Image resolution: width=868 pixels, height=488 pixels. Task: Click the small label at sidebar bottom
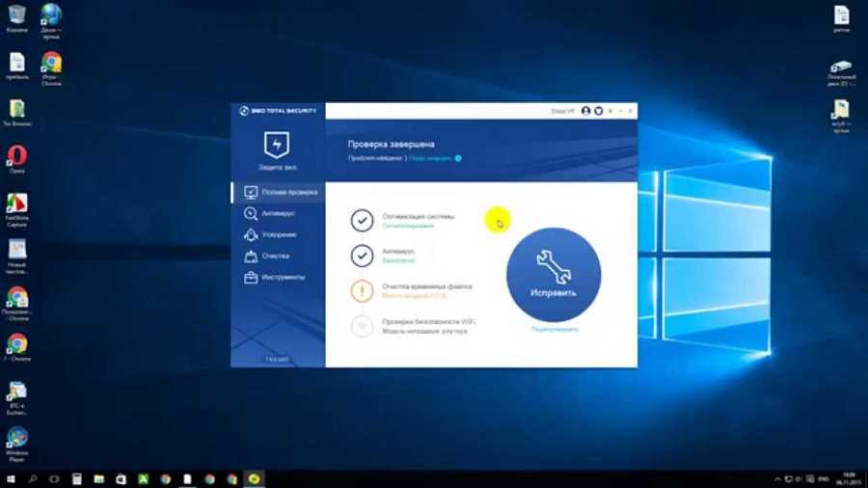pos(277,360)
